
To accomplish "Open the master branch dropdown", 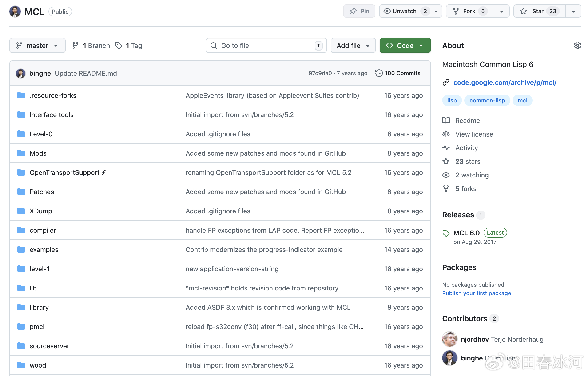I will coord(37,45).
